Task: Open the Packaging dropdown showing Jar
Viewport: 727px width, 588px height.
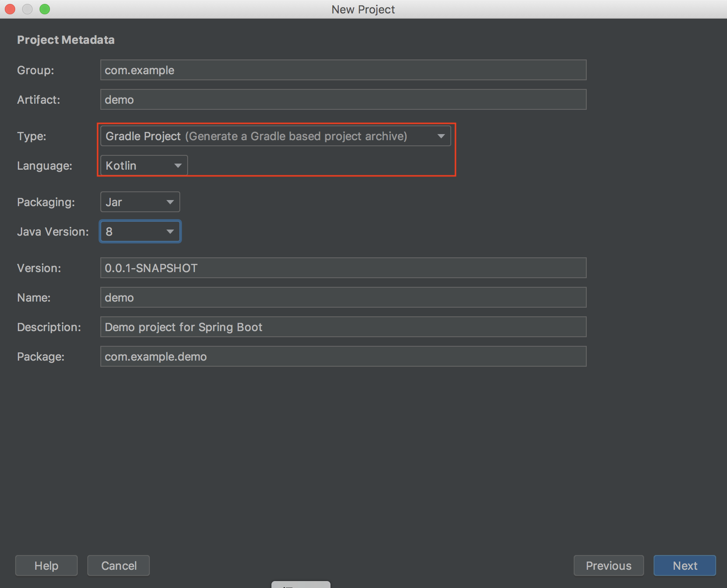Action: [x=140, y=202]
